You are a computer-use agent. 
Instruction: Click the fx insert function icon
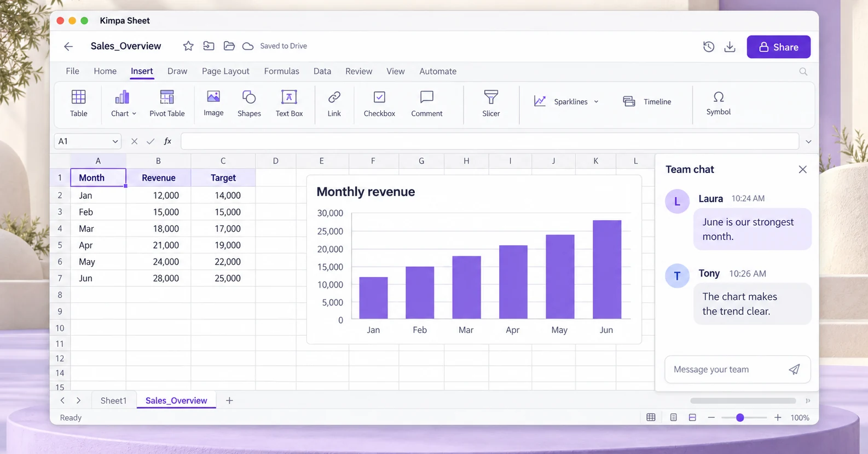point(167,141)
